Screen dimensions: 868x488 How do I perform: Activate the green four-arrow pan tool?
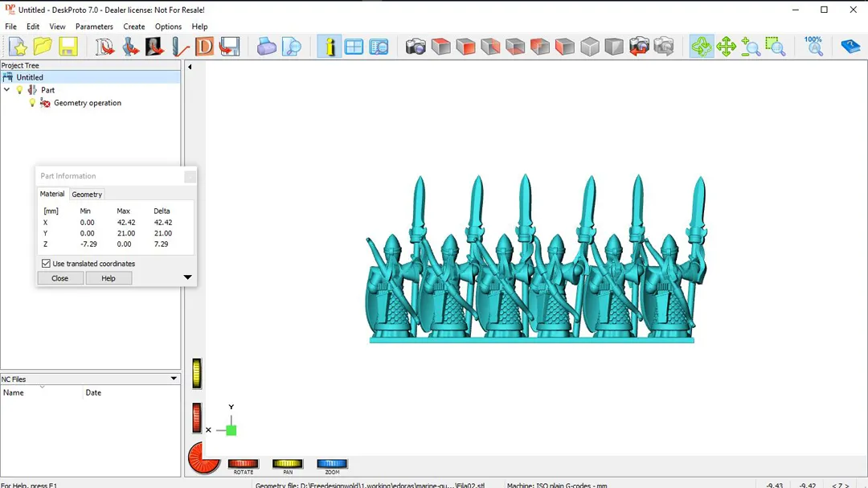pos(726,47)
